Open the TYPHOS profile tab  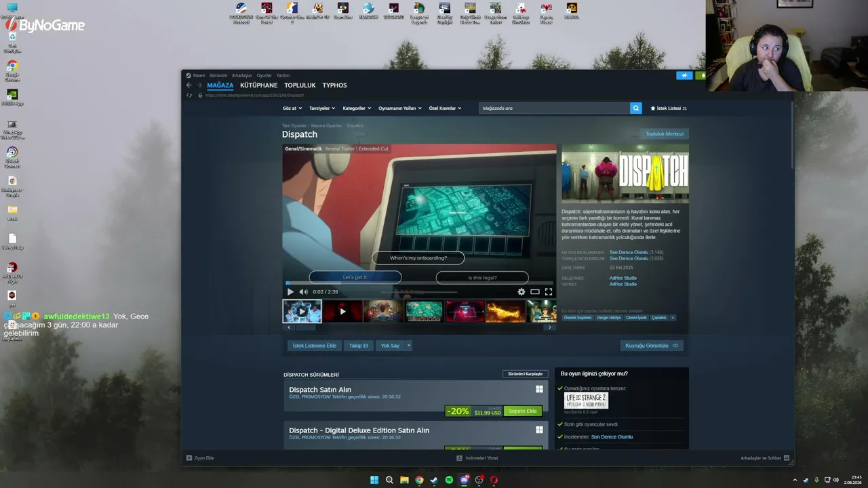tap(334, 85)
